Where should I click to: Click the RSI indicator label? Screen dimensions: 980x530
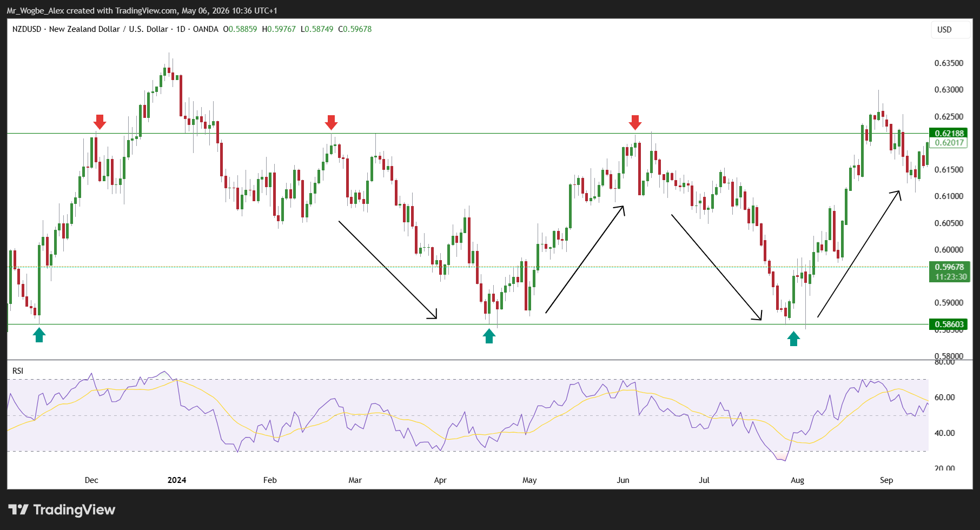(x=18, y=371)
